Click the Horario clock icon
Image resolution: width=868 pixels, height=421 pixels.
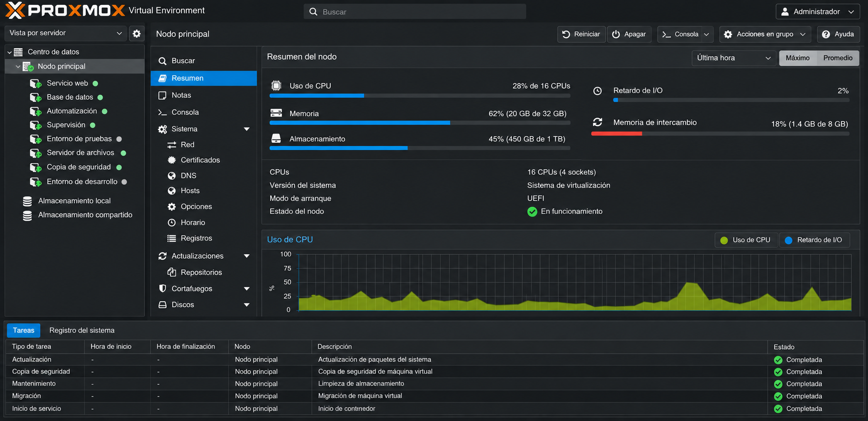coord(172,223)
